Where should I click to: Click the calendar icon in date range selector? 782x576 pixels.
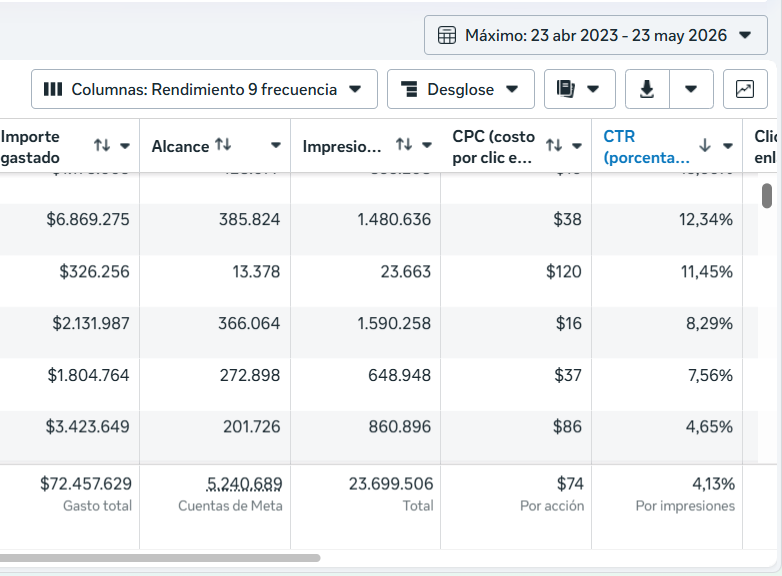point(446,35)
